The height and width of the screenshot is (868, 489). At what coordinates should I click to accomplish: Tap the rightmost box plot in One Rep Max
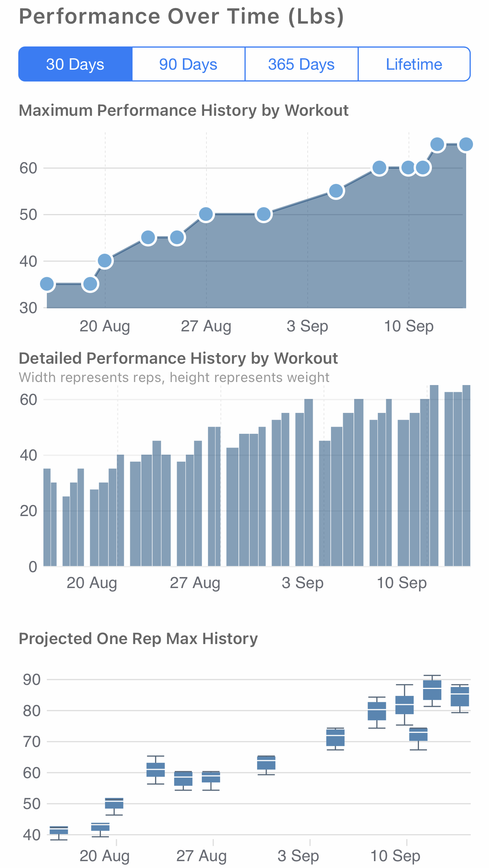(460, 697)
